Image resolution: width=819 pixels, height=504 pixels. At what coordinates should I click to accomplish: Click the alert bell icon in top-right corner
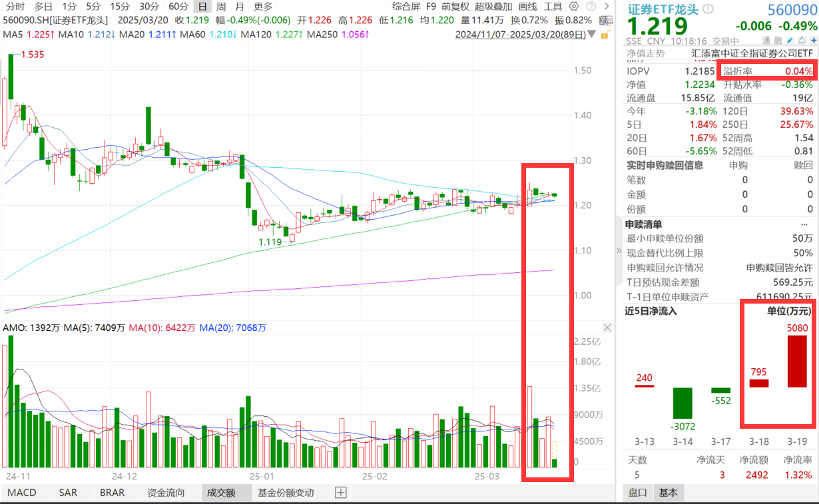tap(802, 40)
